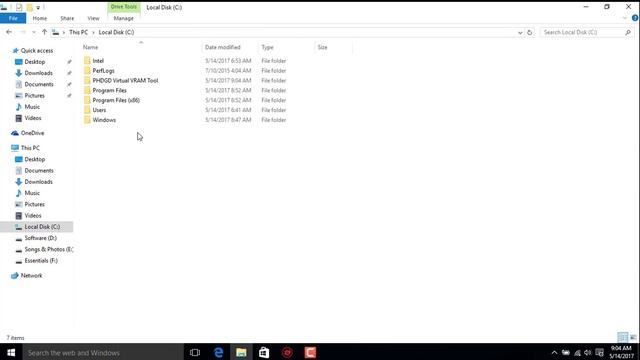Switch to the Home ribbon tab

click(40, 18)
